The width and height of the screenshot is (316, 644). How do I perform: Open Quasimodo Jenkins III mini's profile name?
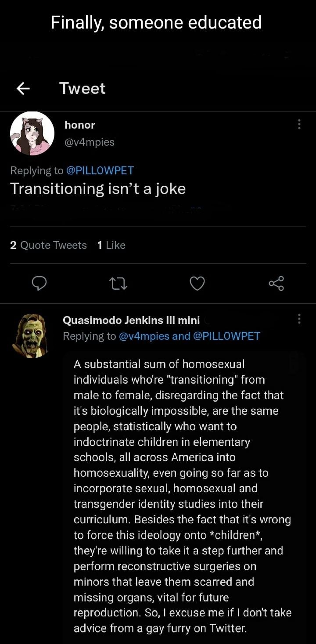click(x=131, y=320)
